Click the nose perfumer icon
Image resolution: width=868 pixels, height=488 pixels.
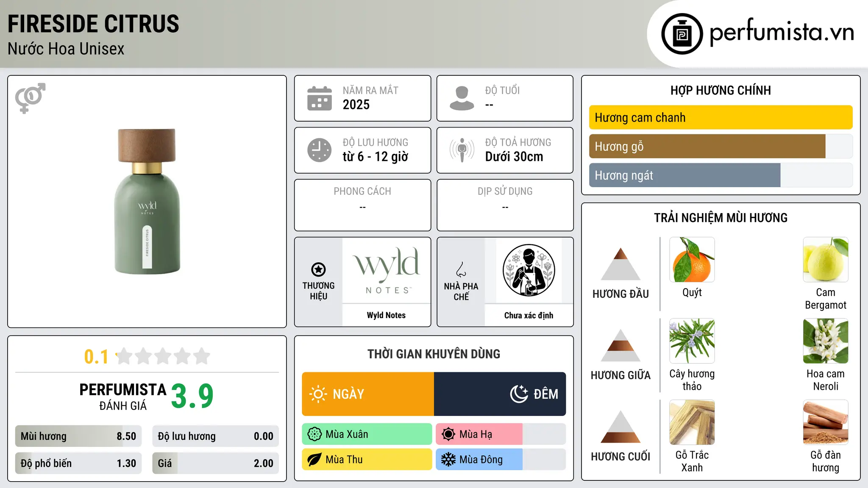[x=461, y=269]
